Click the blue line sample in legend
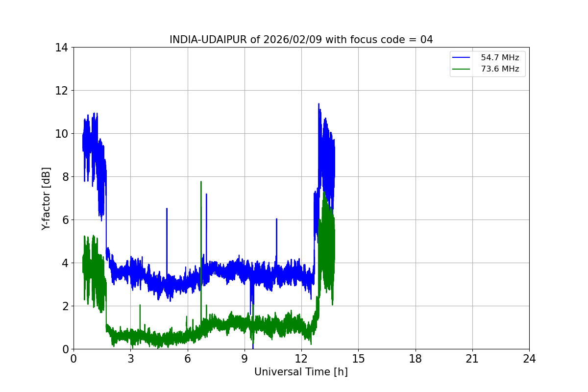The image size is (588, 392). coord(461,58)
